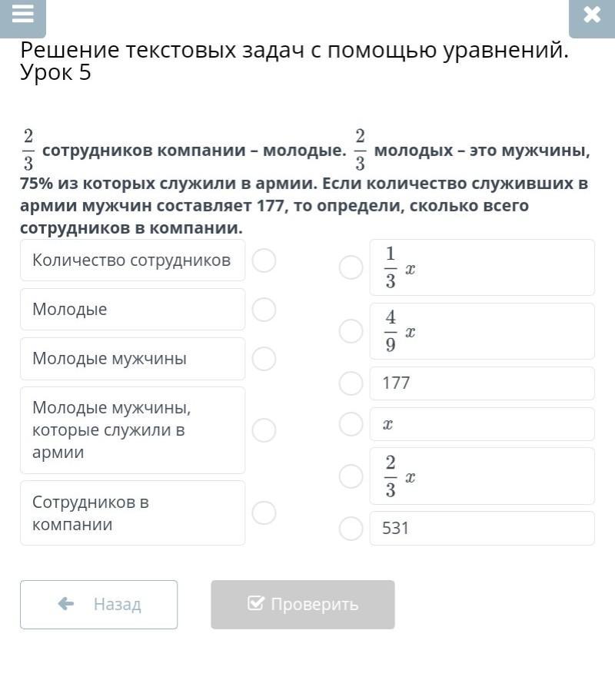This screenshot has height=700, width=615.
Task: Click the back arrow icon in Назад
Action: click(x=66, y=604)
